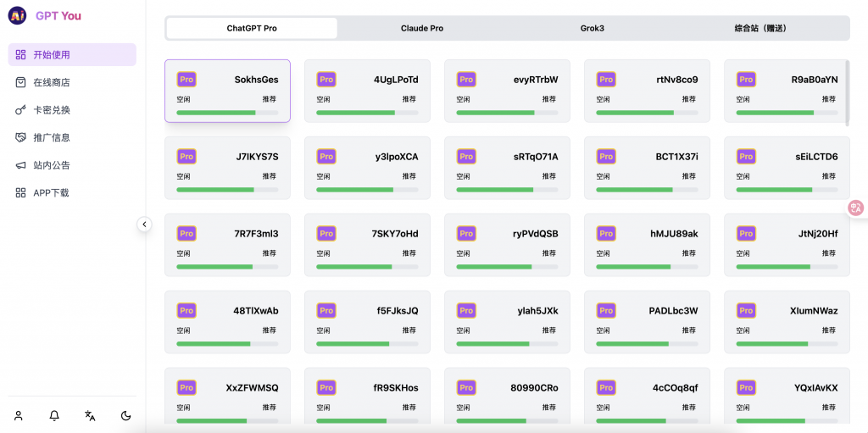Screen dimensions: 868x433
Task: Click the Pro badge on J7IKYS7S card
Action: coord(186,157)
